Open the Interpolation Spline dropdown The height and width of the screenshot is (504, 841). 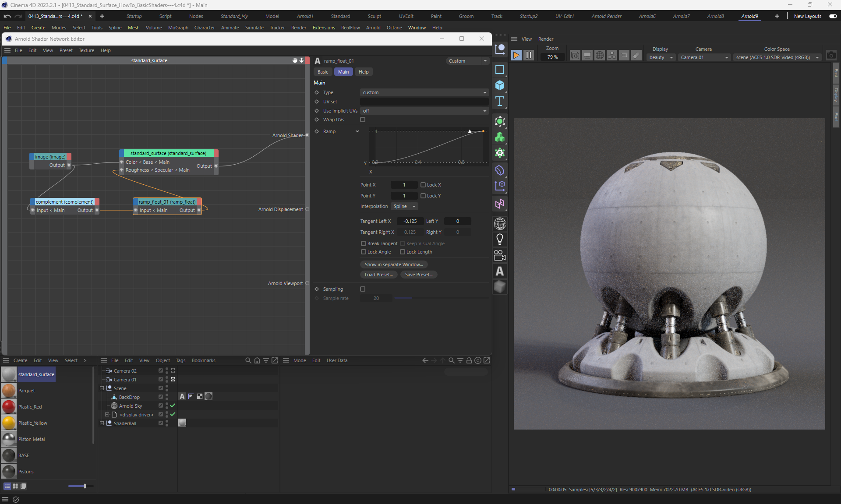(404, 206)
